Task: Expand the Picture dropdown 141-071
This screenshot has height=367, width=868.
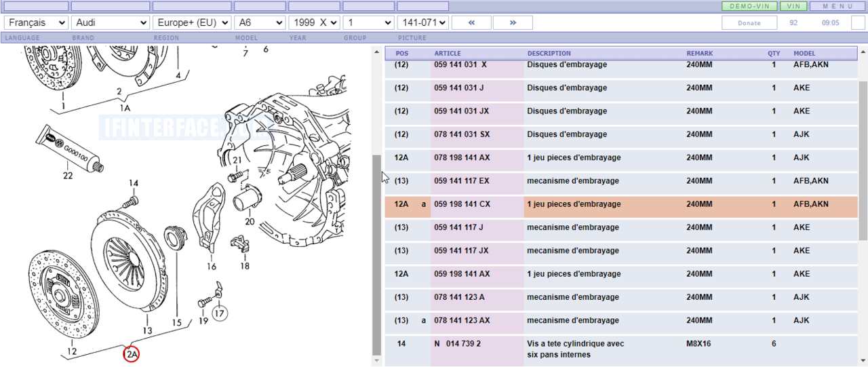Action: click(423, 22)
